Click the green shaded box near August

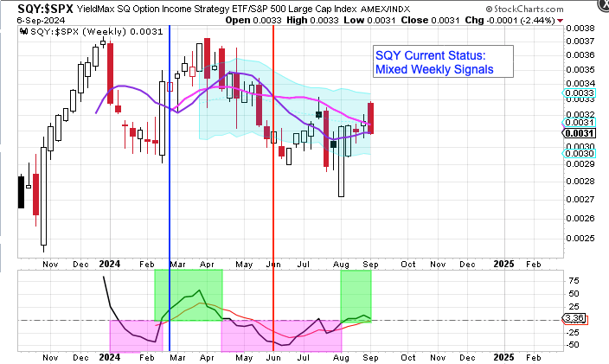356,294
